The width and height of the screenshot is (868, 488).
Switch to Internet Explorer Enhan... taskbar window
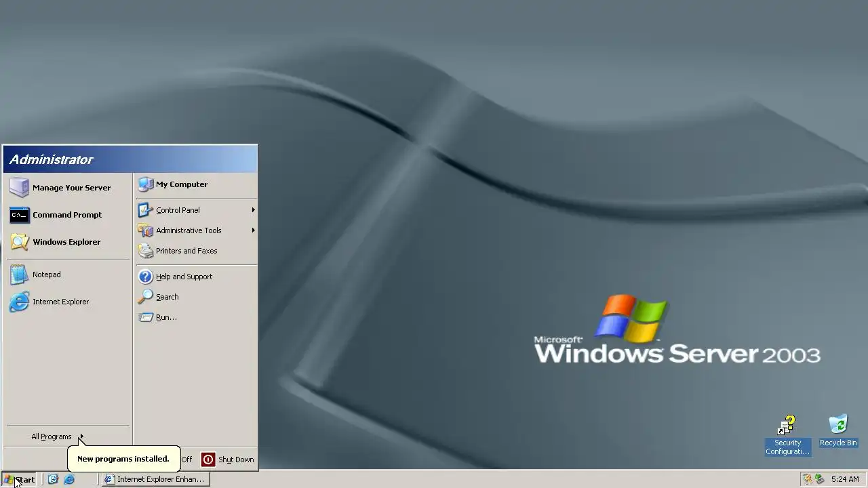(x=155, y=479)
